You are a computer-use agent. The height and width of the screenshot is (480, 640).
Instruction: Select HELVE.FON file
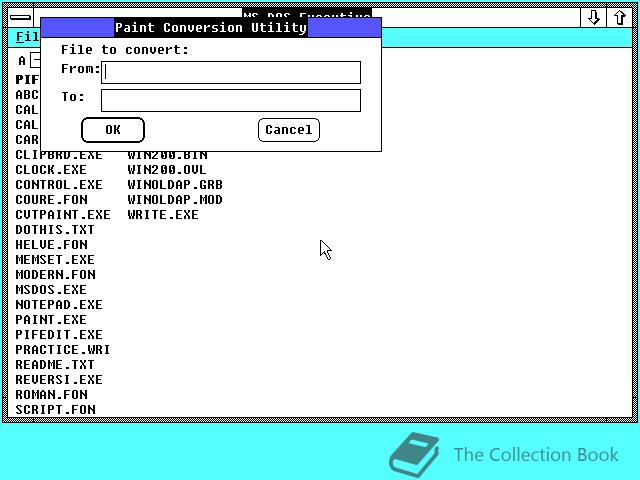pyautogui.click(x=51, y=245)
